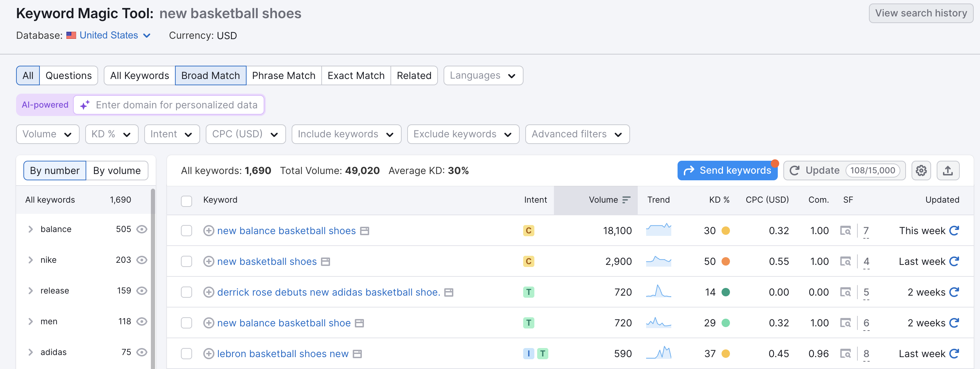The image size is (980, 369).
Task: Check the select-all keywords header checkbox
Action: (187, 201)
